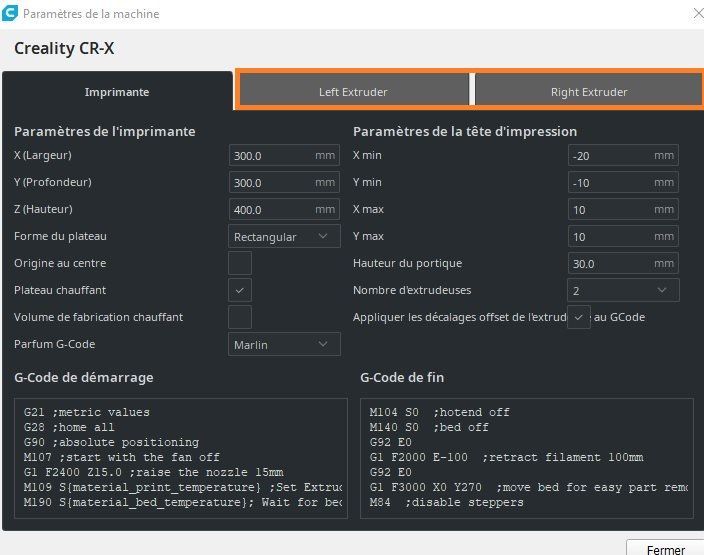Viewport: 704px width, 555px height.
Task: Enable Volume de fabrication chauffant checkbox
Action: click(x=240, y=317)
